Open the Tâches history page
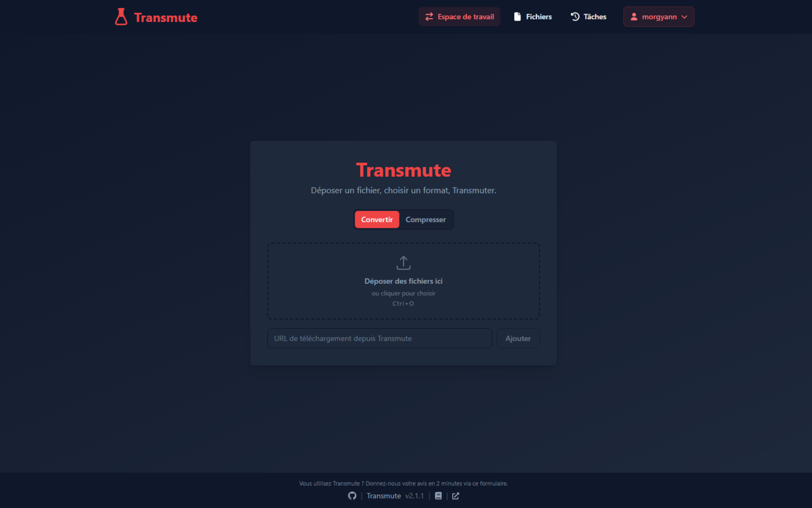The width and height of the screenshot is (812, 508). click(588, 17)
